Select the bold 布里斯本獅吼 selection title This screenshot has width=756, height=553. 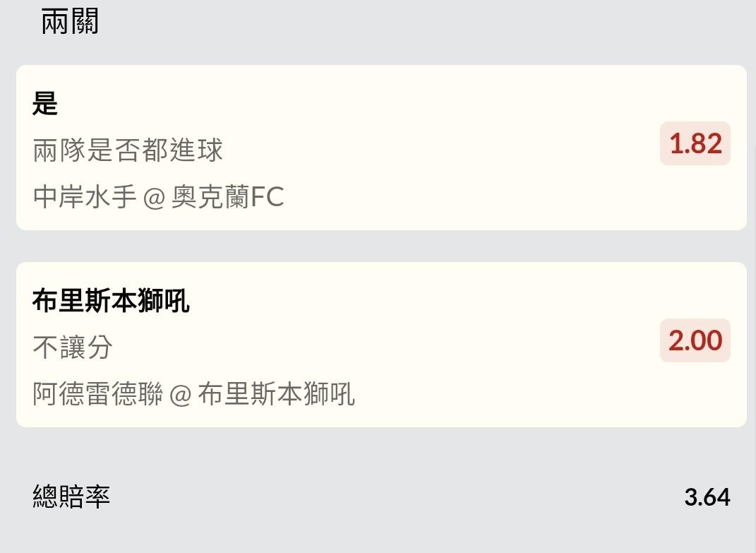pyautogui.click(x=111, y=302)
